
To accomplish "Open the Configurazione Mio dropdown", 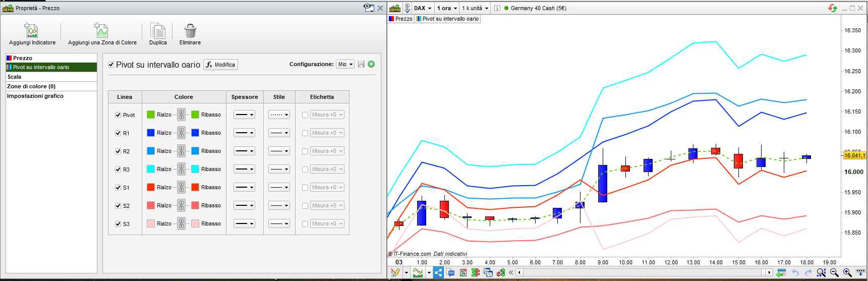I will 345,64.
